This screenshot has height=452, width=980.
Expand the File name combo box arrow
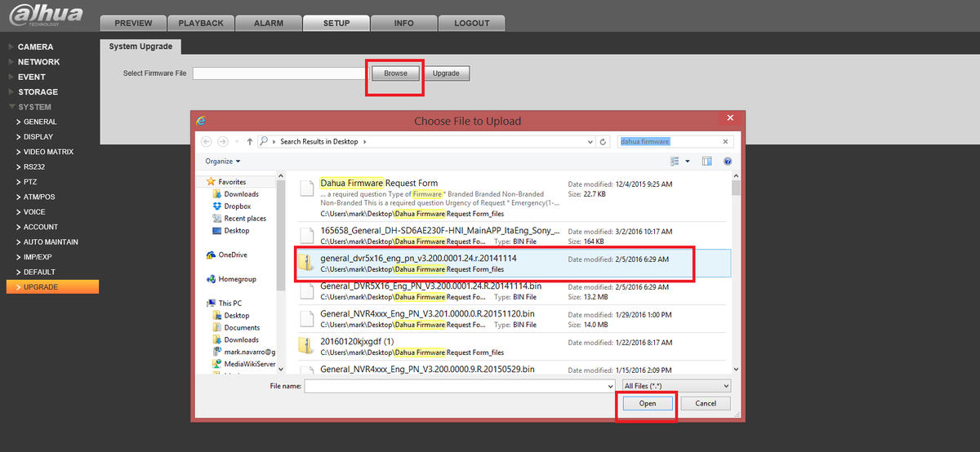[x=609, y=385]
